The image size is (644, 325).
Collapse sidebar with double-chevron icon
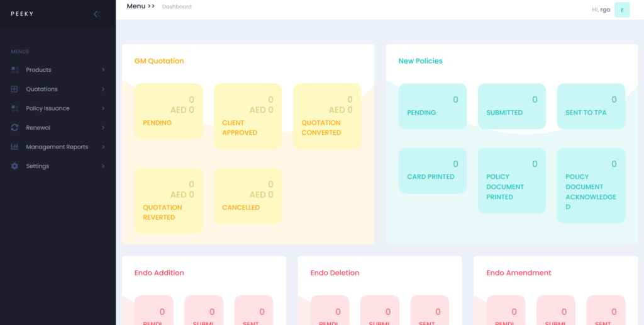[96, 14]
